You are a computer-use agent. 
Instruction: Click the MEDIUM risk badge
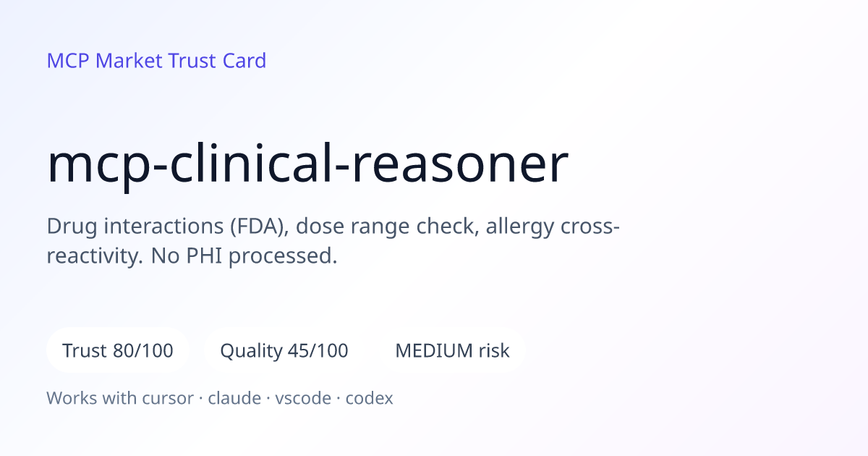click(x=452, y=351)
